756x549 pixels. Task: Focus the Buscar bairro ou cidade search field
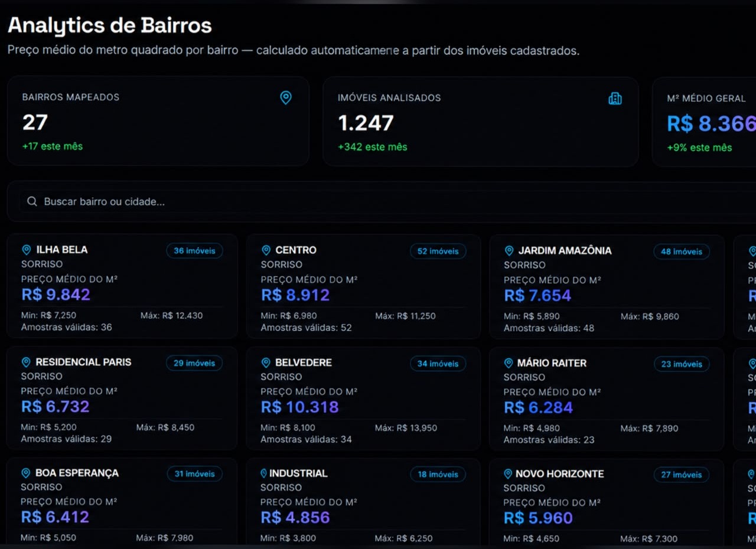coord(387,202)
